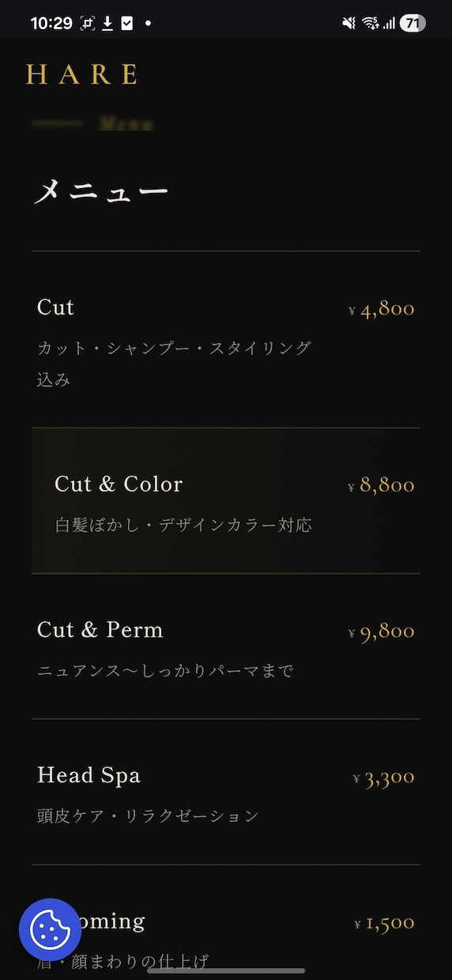Select the Head Spa menu item
This screenshot has height=980, width=452.
click(226, 792)
